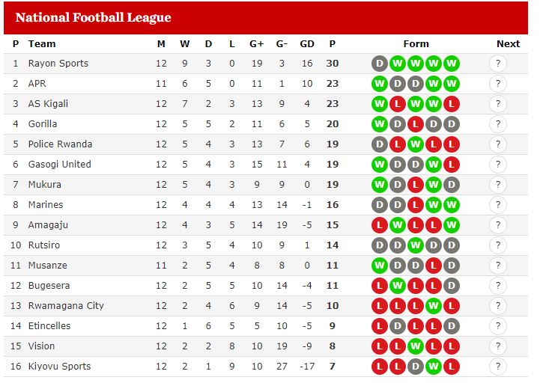Viewport: 546px width, 392px height.
Task: Click Etincelles' next match question mark icon
Action: (x=498, y=326)
